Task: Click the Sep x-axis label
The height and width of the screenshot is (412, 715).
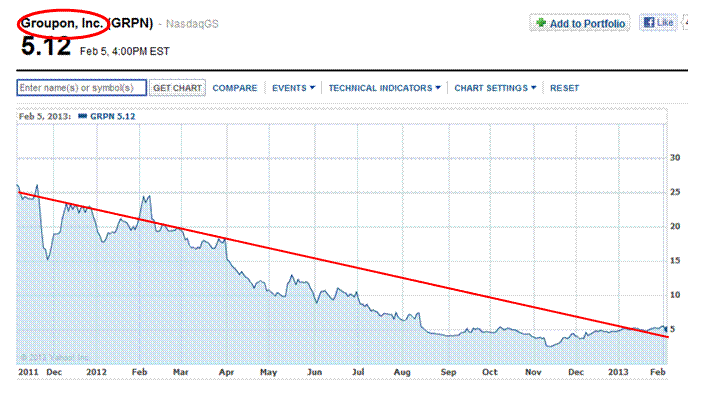Action: (x=448, y=372)
